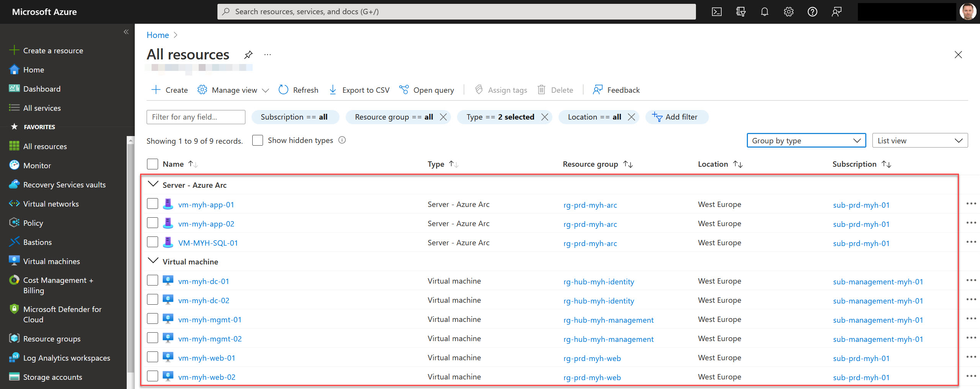
Task: Export resources to CSV
Action: coord(359,90)
